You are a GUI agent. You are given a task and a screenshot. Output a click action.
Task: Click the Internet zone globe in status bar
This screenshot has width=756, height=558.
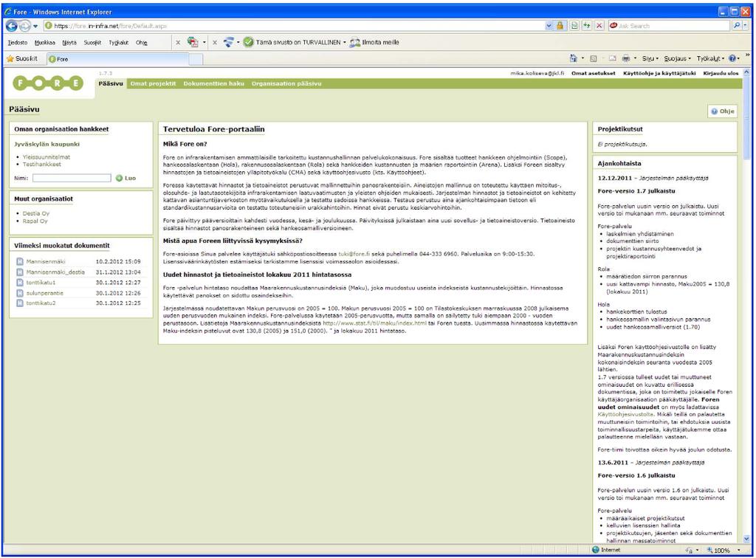coord(596,550)
